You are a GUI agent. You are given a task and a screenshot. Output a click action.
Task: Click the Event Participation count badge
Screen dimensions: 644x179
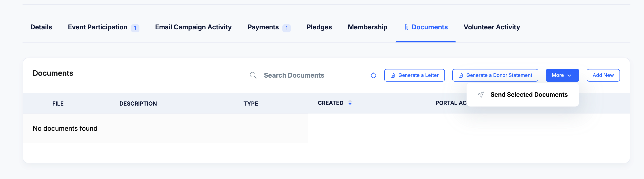pos(135,28)
